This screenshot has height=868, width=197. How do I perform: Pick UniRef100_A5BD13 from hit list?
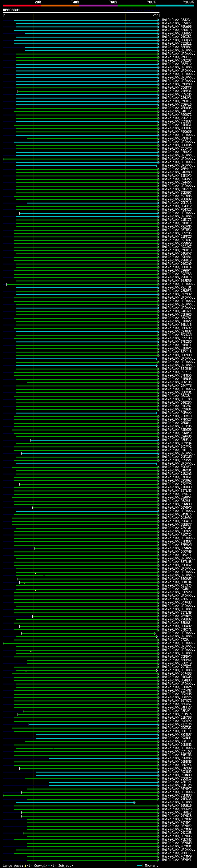[x=177, y=250]
